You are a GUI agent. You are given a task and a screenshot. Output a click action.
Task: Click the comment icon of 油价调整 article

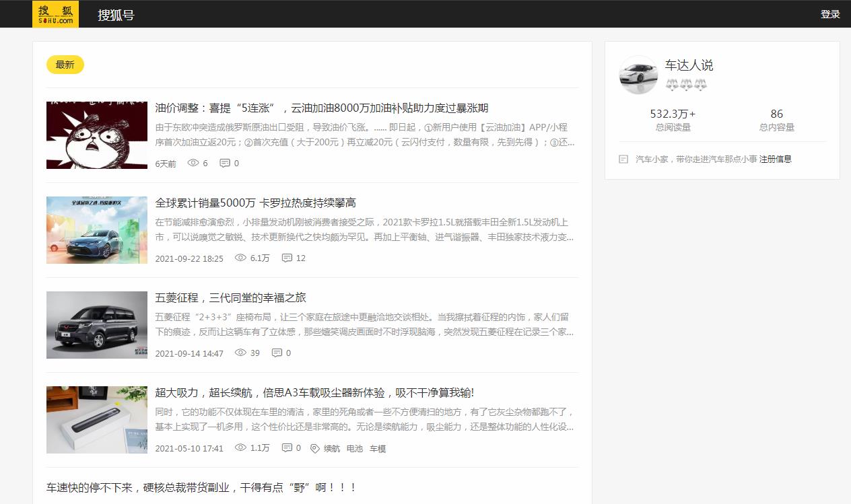click(225, 163)
